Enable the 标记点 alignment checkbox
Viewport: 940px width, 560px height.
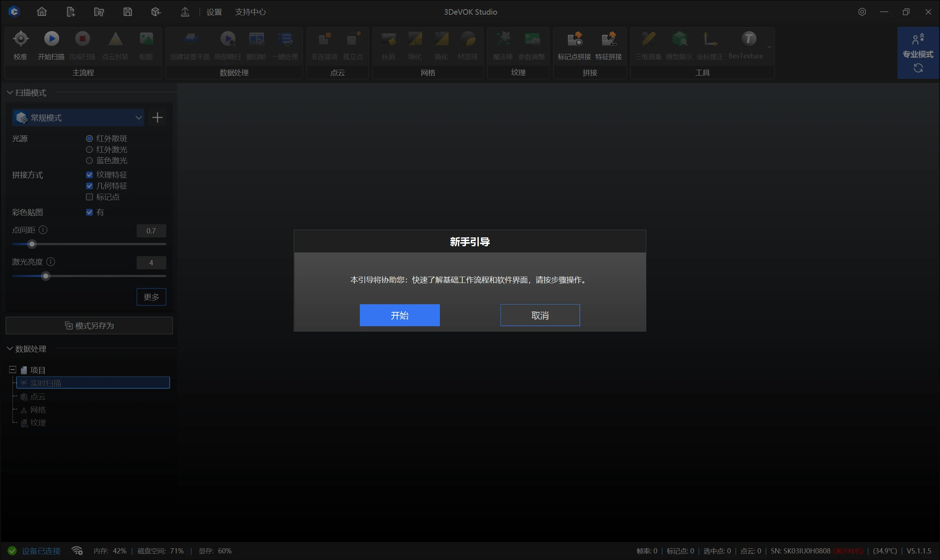click(x=90, y=197)
